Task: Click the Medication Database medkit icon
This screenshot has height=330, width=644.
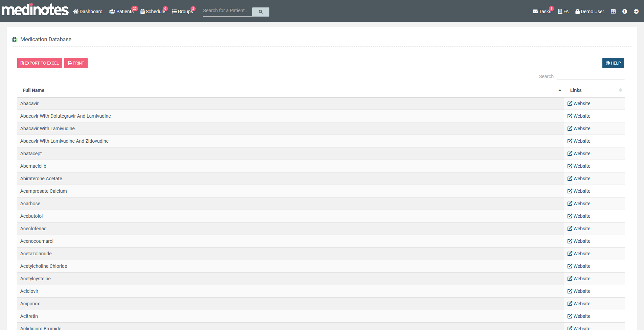Action: [x=15, y=40]
